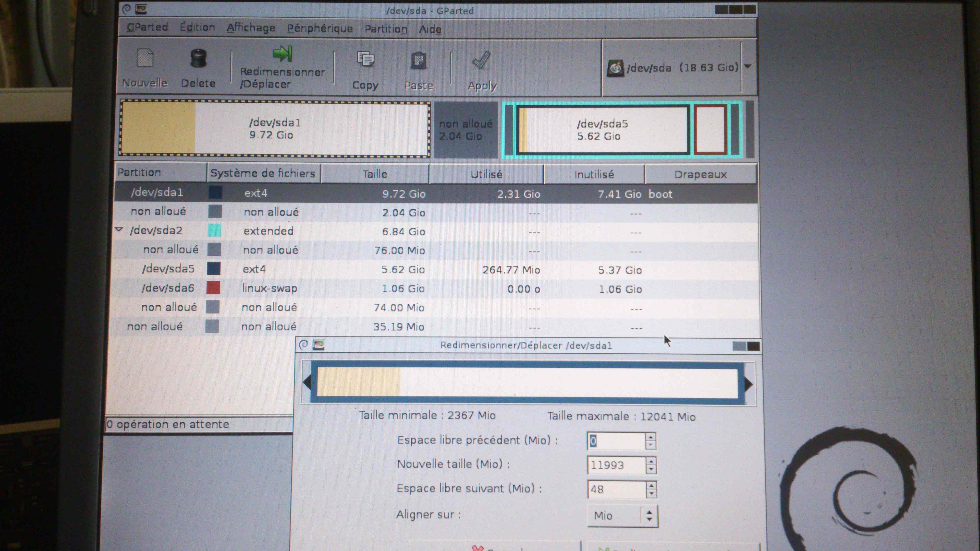
Task: Select the /dev/sda2 extended row
Action: tap(436, 231)
